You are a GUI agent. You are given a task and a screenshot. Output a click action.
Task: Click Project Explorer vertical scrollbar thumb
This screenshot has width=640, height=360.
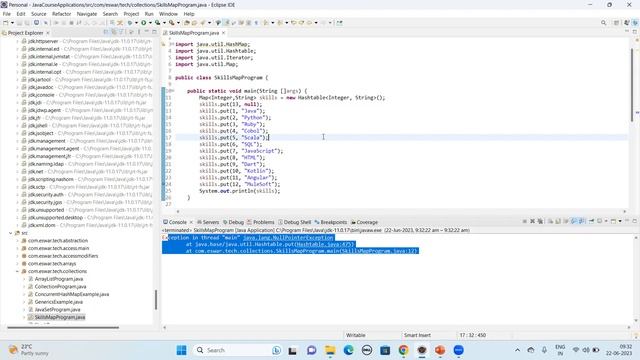coord(156,300)
